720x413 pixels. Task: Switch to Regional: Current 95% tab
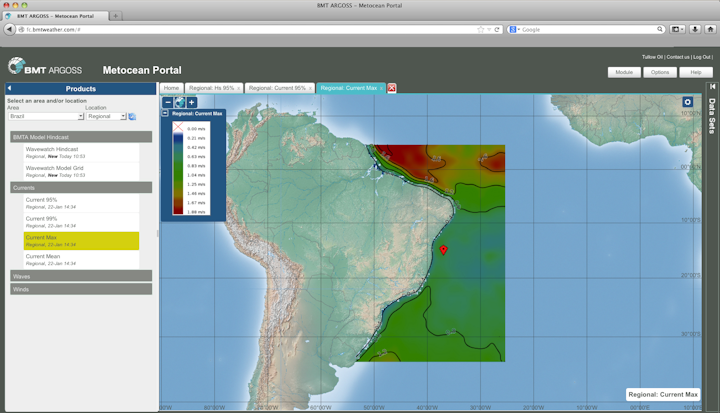point(277,88)
